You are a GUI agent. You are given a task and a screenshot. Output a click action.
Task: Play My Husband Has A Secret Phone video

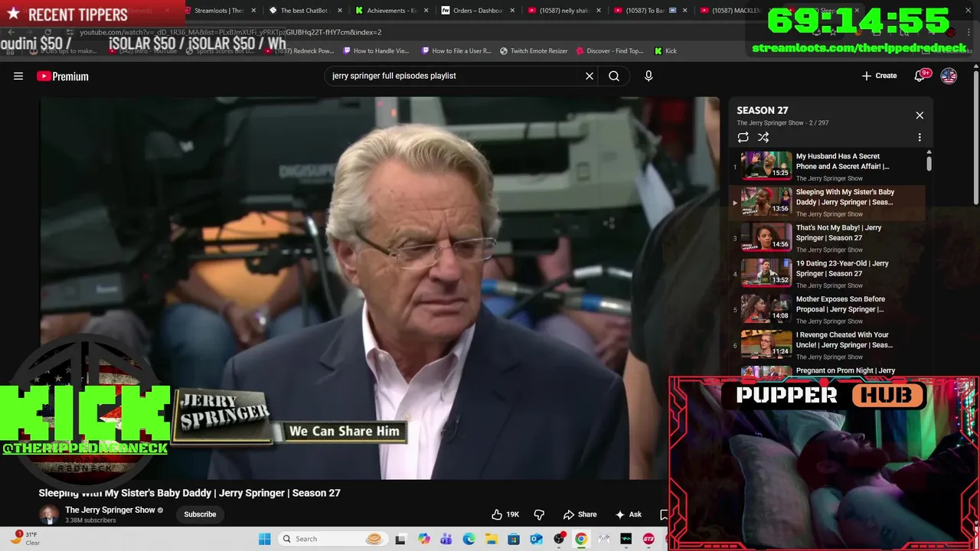827,166
